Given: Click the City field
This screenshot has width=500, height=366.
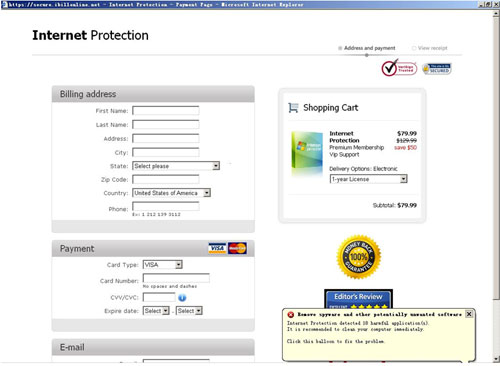Looking at the screenshot, I should tap(166, 152).
